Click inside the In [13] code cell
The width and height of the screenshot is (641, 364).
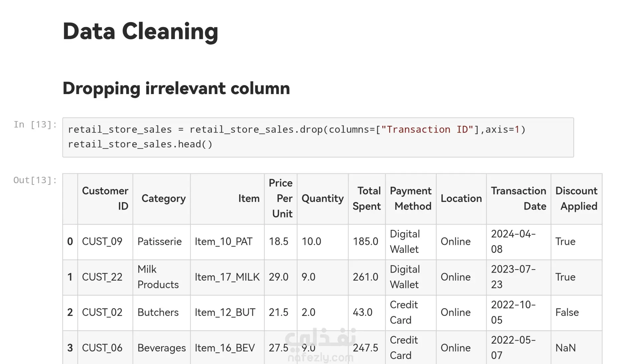coord(318,137)
